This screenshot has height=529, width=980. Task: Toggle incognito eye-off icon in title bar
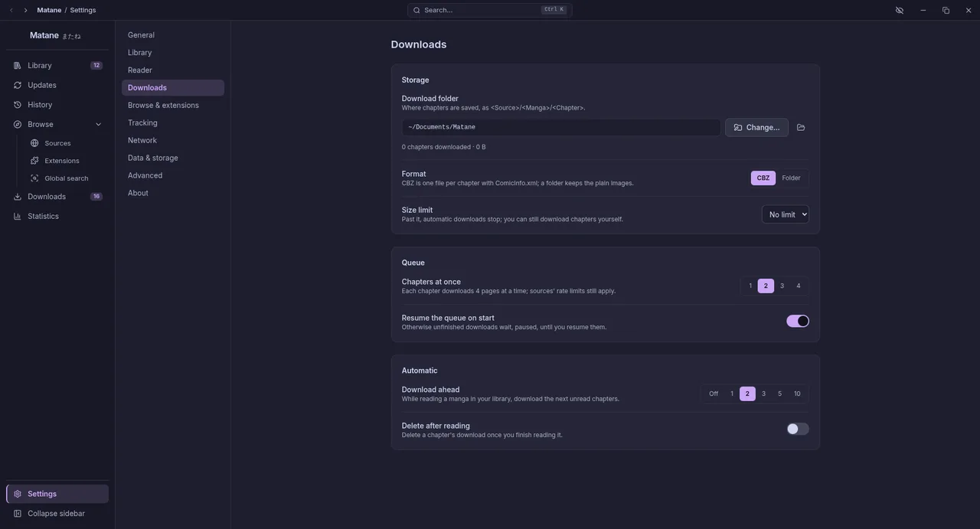click(x=900, y=10)
